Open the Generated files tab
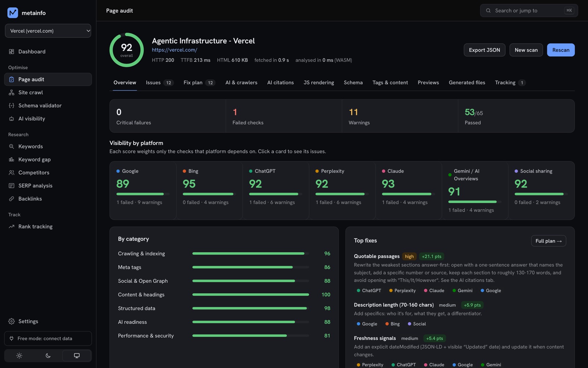Image resolution: width=588 pixels, height=368 pixels. (467, 82)
